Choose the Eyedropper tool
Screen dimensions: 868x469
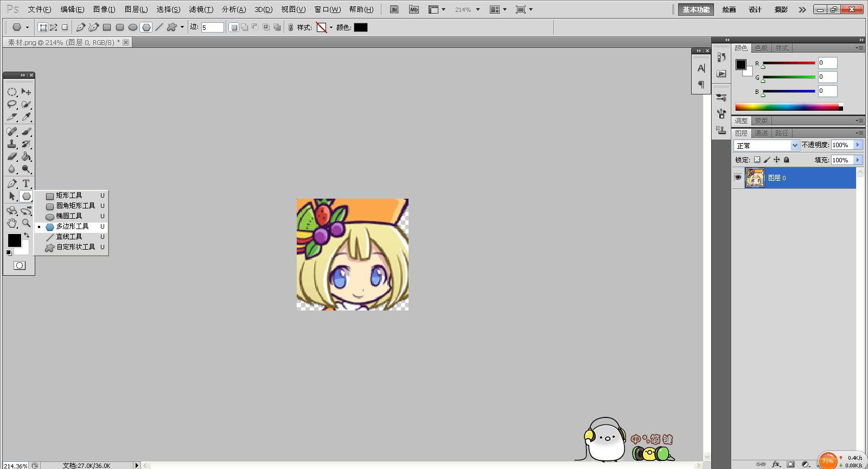[26, 117]
